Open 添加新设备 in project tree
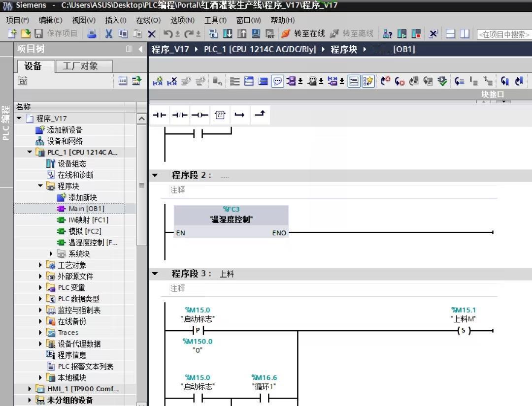This screenshot has width=532, height=406. 59,130
